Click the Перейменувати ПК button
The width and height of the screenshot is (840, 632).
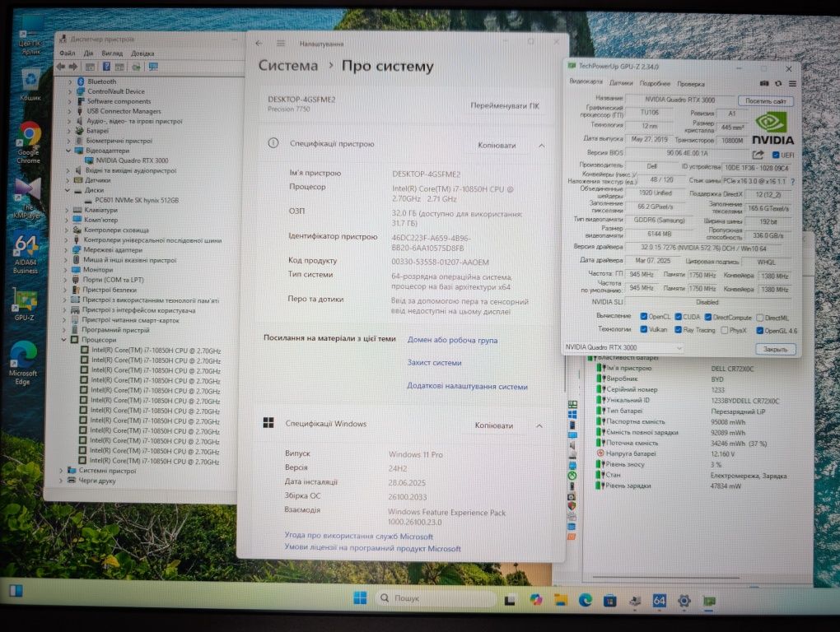505,106
